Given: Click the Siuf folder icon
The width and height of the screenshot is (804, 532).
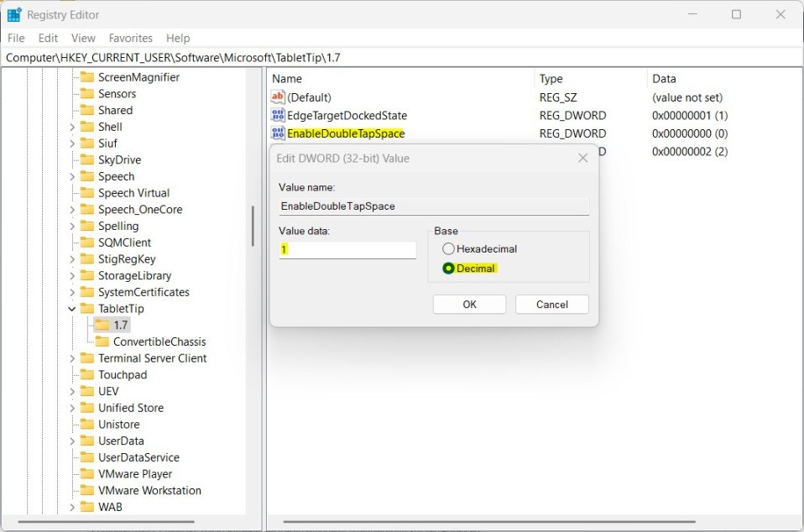Looking at the screenshot, I should click(87, 143).
